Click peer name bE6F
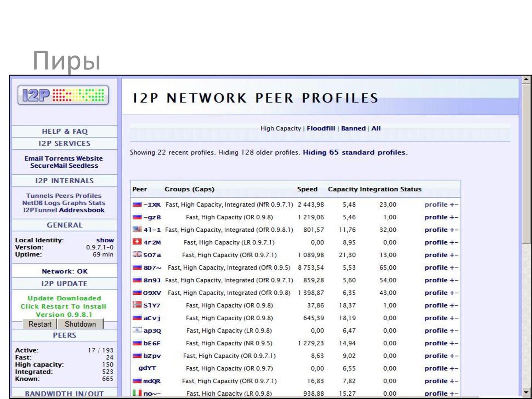The width and height of the screenshot is (532, 399). click(152, 343)
